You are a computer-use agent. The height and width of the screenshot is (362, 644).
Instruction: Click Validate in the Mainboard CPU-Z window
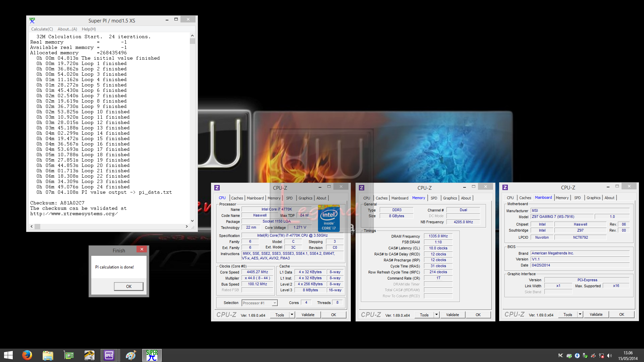(596, 314)
